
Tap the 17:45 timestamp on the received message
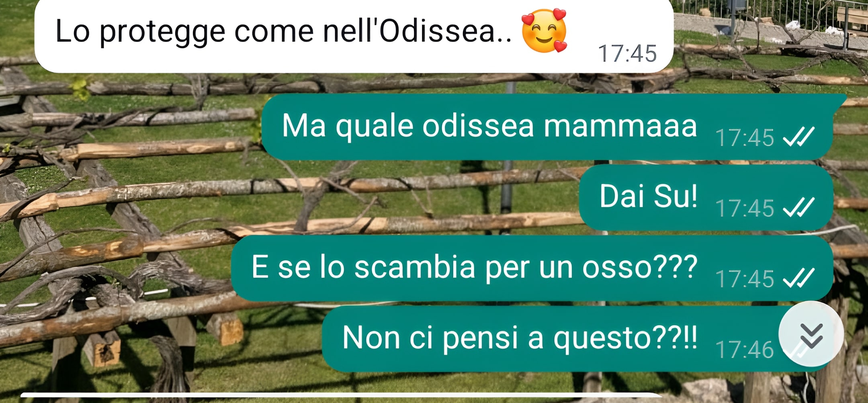[627, 53]
